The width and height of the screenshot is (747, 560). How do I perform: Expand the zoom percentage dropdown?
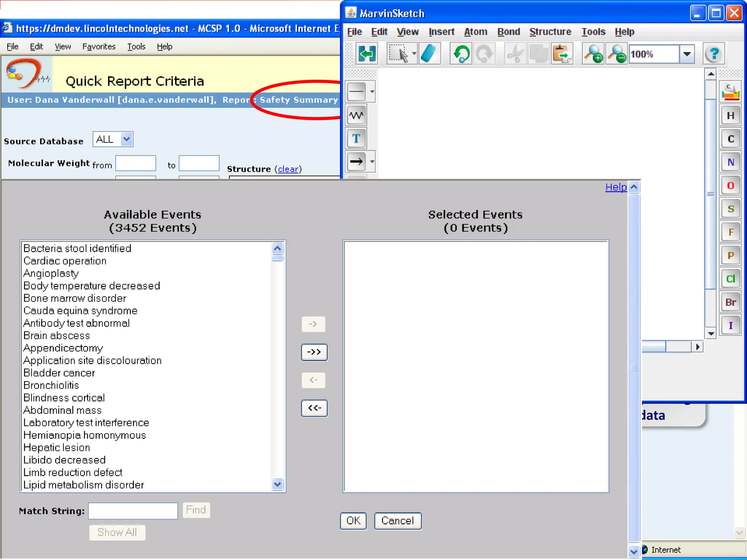(687, 54)
